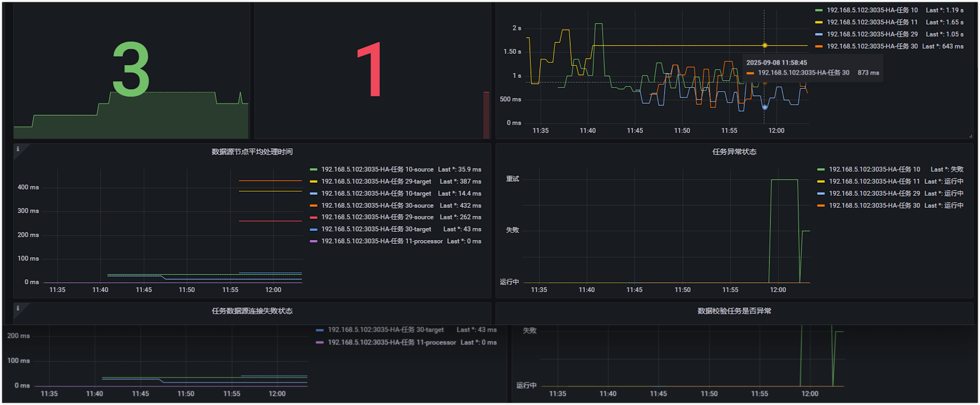
Task: Click the 任务 30-target legend label in failure panel
Action: tap(386, 330)
